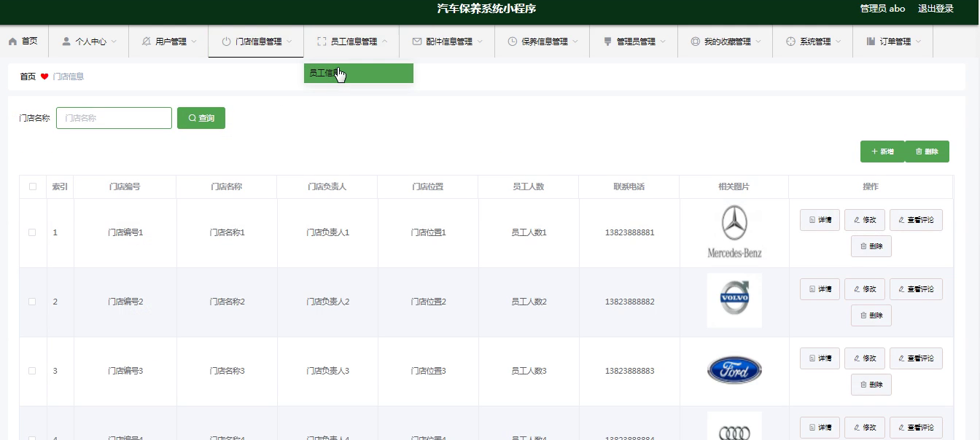Open the Volvo logo image in row 2
The image size is (980, 440).
[x=734, y=300]
